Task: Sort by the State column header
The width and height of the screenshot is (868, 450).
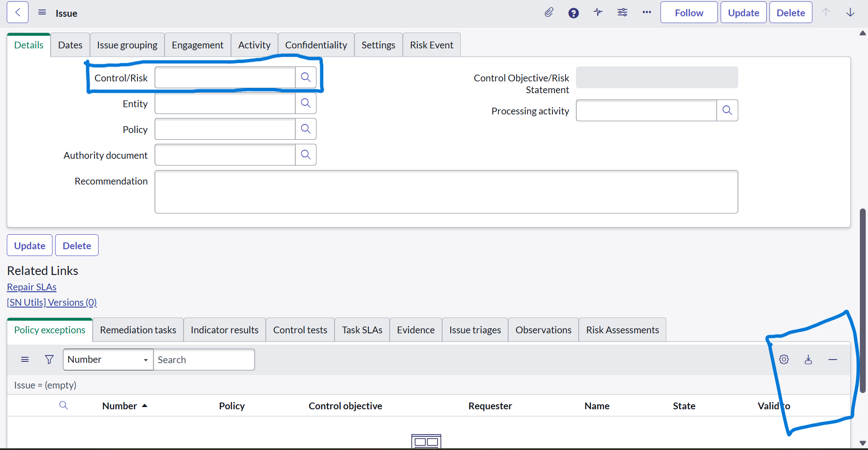Action: pos(684,406)
